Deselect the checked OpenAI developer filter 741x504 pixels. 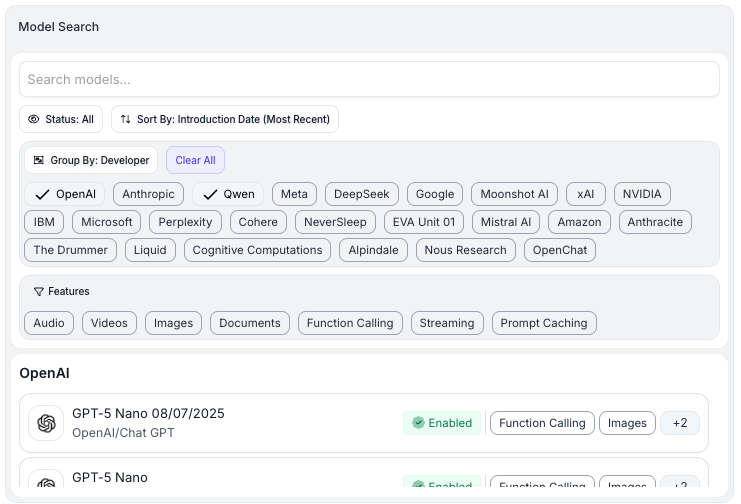64,194
